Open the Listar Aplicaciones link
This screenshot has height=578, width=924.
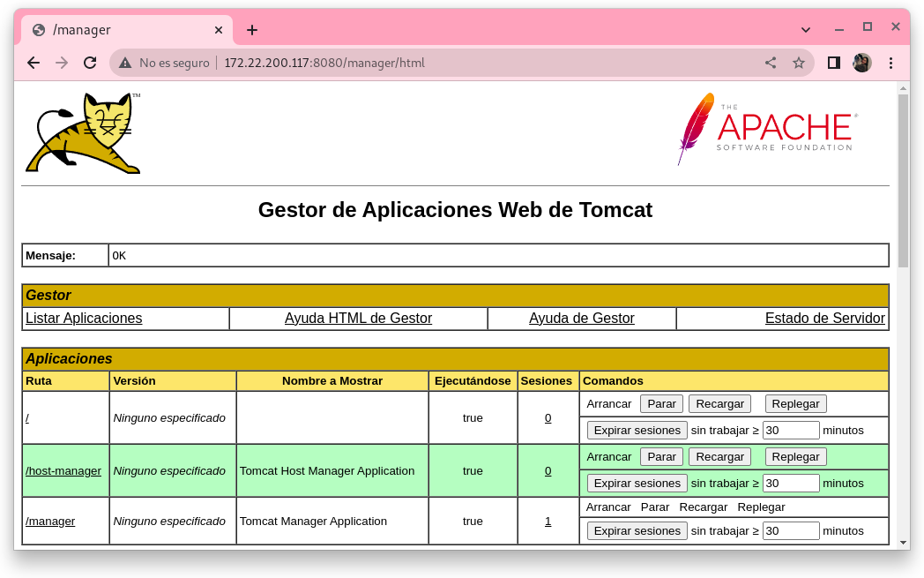pyautogui.click(x=84, y=319)
